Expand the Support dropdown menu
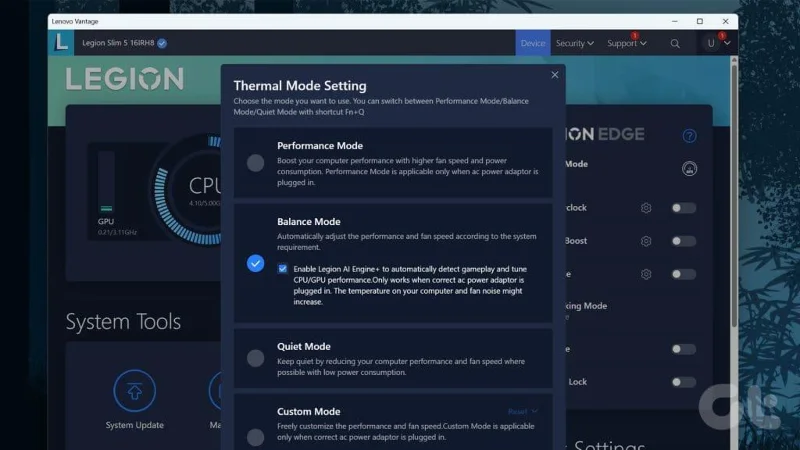The height and width of the screenshot is (450, 800). click(627, 43)
